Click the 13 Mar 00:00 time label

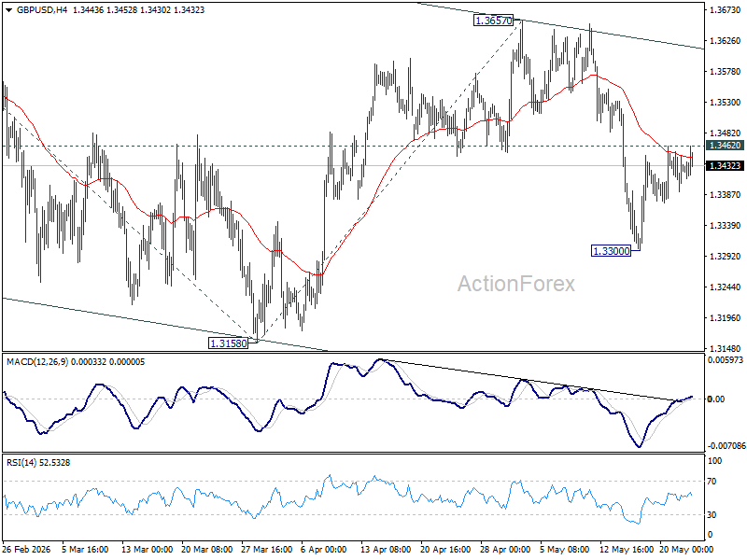[x=148, y=550]
